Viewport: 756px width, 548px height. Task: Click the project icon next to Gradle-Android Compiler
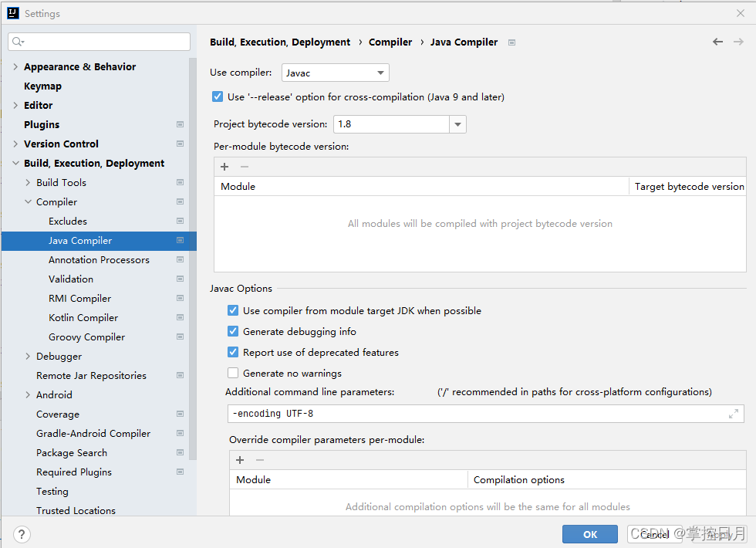pos(180,433)
